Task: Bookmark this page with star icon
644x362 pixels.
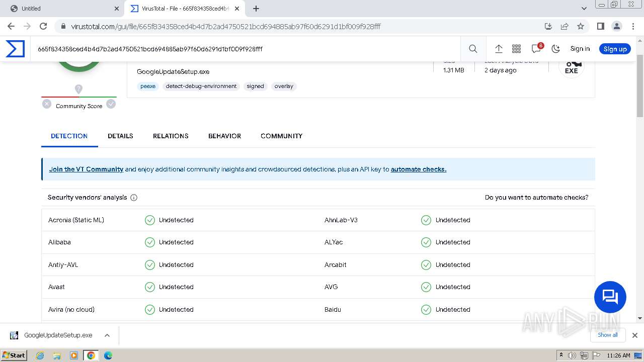Action: [581, 26]
